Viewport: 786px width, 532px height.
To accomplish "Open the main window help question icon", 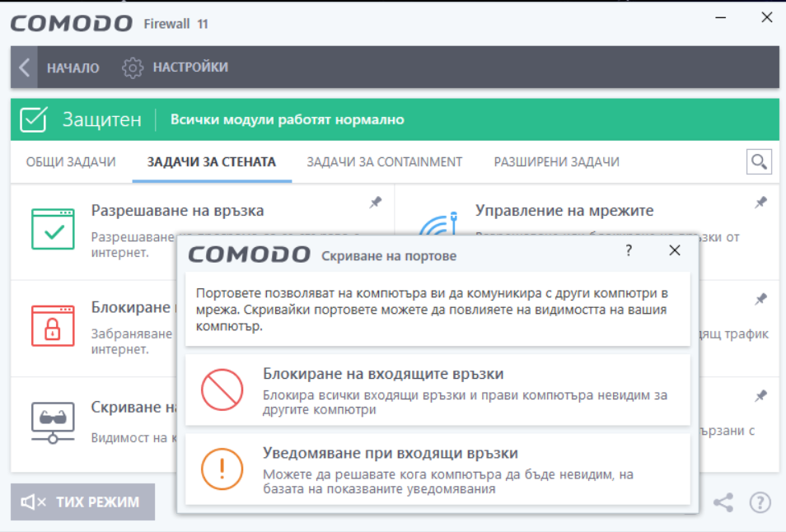I will (x=760, y=502).
